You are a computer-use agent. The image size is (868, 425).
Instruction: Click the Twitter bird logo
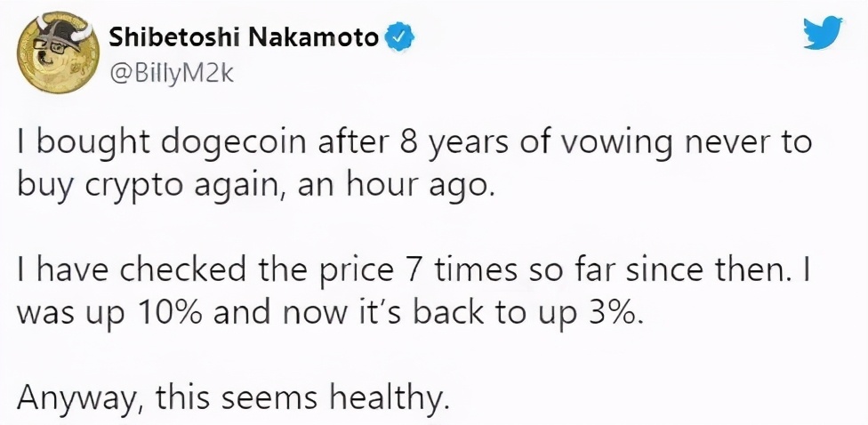[822, 35]
